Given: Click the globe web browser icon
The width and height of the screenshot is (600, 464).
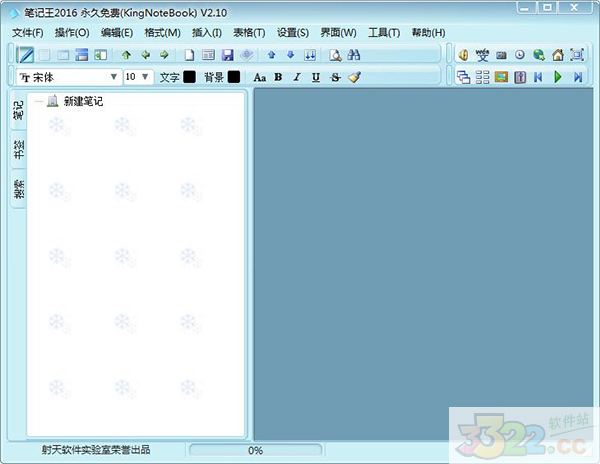Looking at the screenshot, I should (x=539, y=55).
